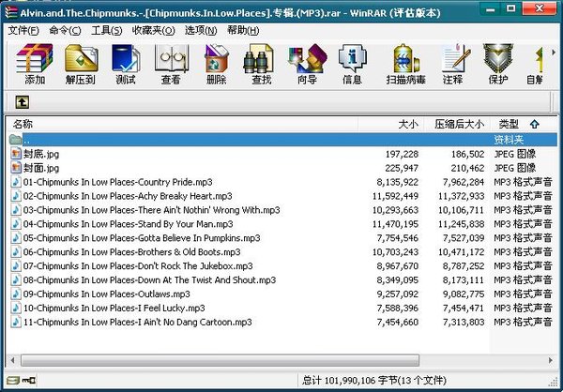This screenshot has height=392, width=563.
Task: Click the audio icon of 02 Achy Breaky Heart
Action: point(16,196)
